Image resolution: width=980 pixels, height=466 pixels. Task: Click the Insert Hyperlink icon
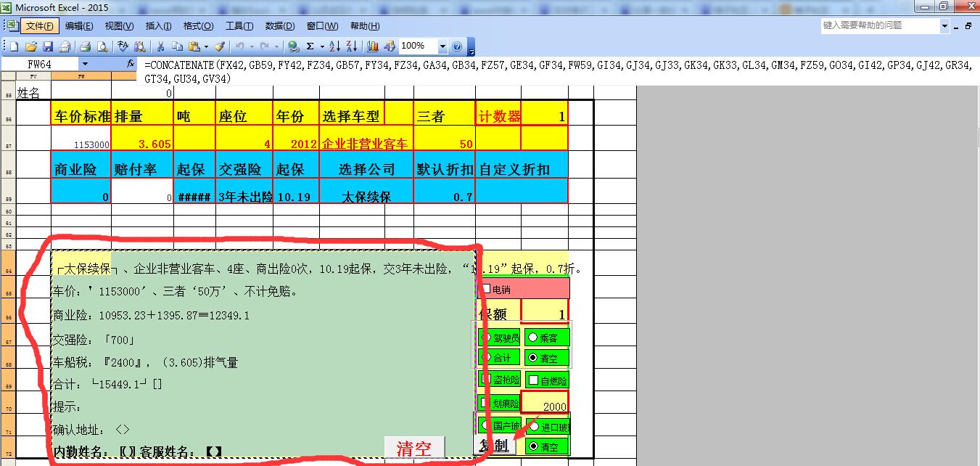pos(293,46)
